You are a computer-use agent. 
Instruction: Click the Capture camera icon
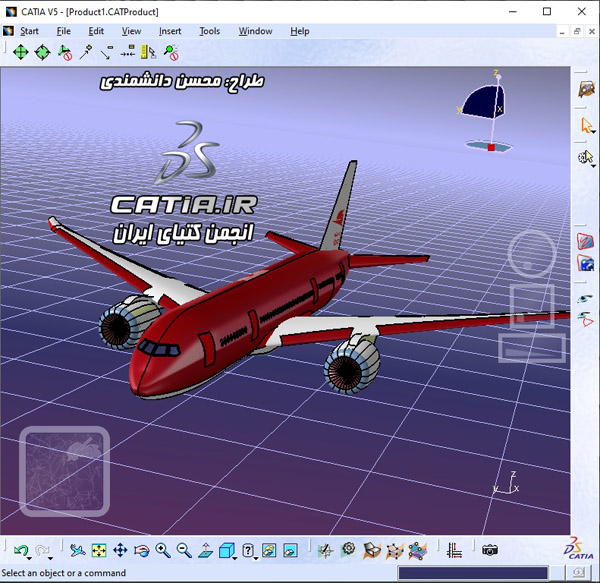489,550
